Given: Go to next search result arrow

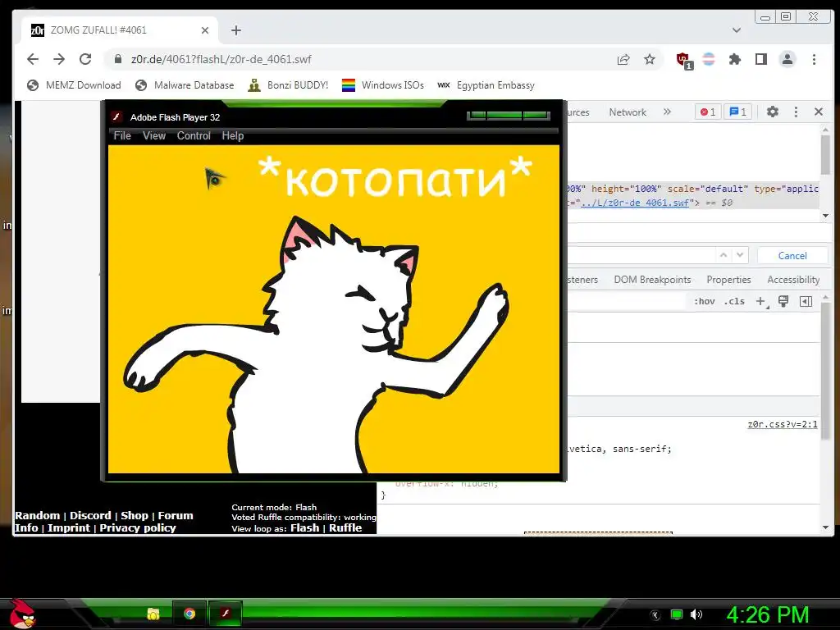Looking at the screenshot, I should point(740,255).
